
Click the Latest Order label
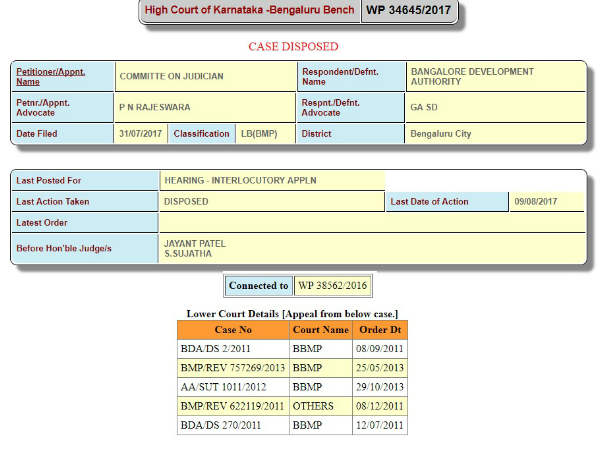(42, 223)
